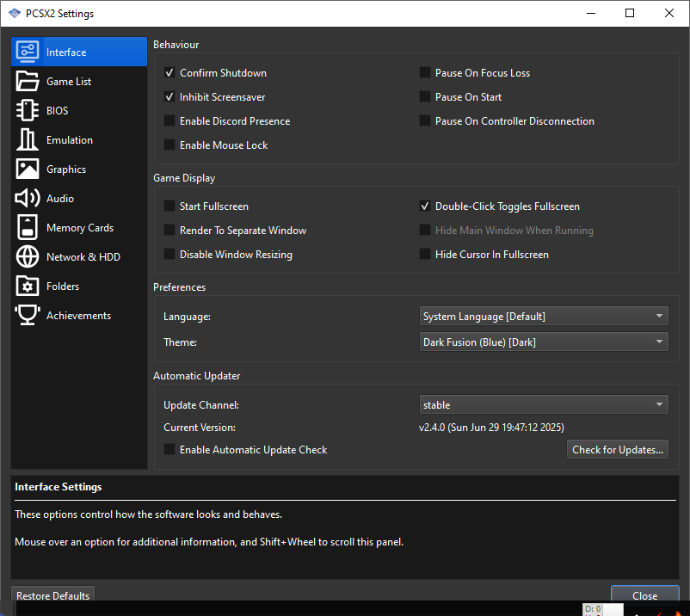690x616 pixels.
Task: Click the Folders gear-folder icon
Action: [x=28, y=286]
